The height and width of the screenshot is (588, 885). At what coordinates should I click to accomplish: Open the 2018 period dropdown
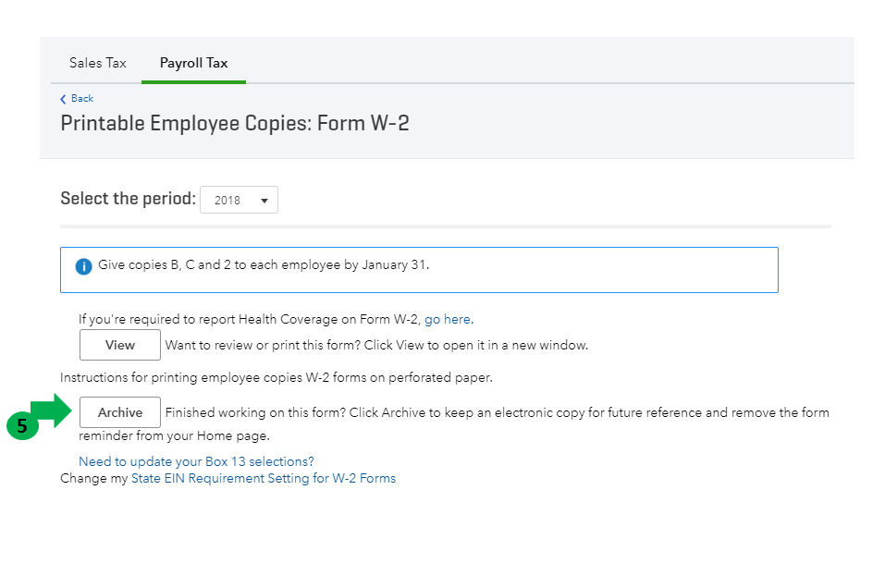pos(239,200)
